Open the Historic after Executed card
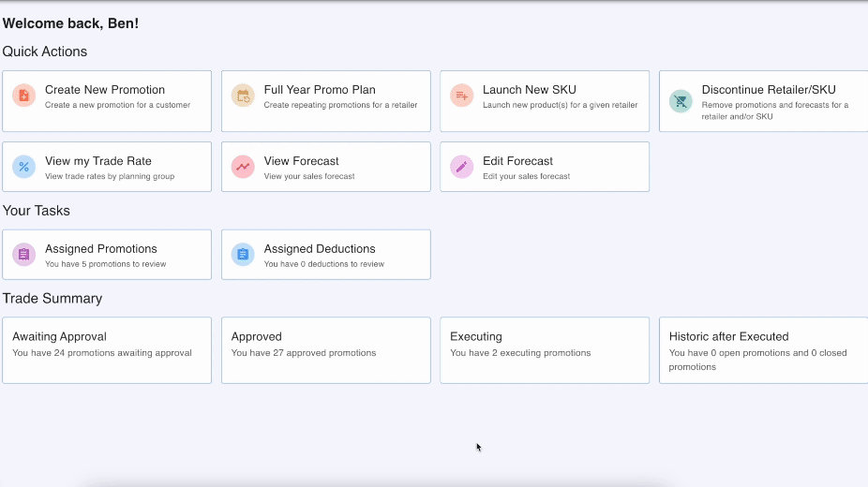Screen dimensions: 868x487 [763, 350]
